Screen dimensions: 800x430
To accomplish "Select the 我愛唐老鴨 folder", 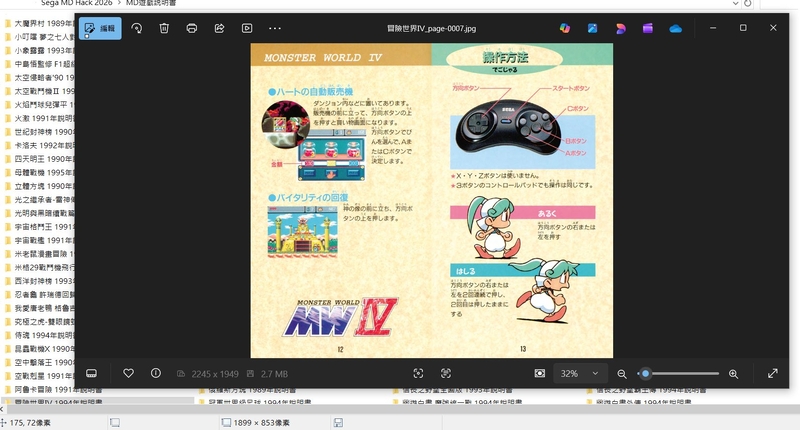I will click(x=40, y=308).
